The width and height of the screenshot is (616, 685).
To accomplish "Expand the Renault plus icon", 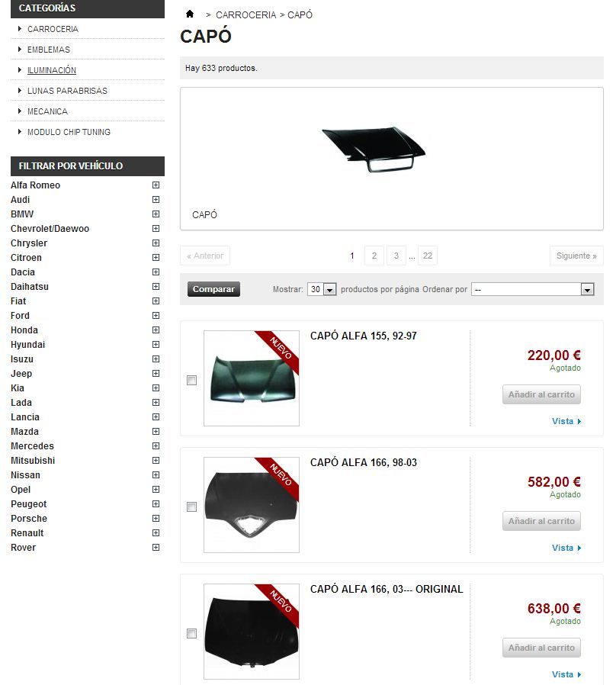I will tap(156, 533).
